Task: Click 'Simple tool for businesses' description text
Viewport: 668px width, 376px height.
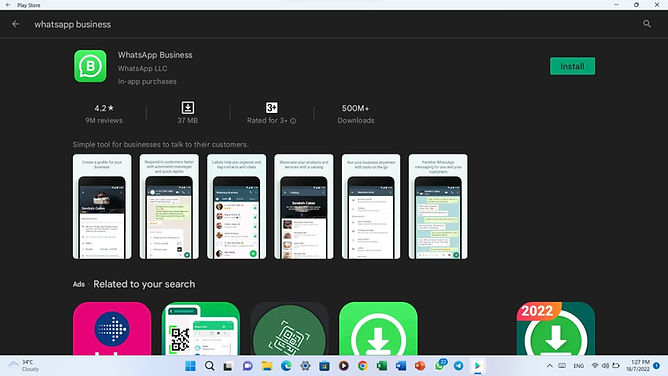Action: (x=161, y=144)
